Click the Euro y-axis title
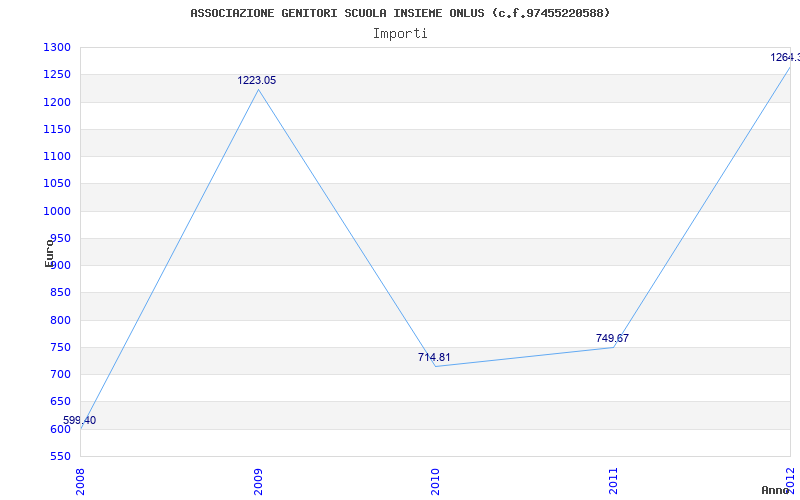 (49, 252)
